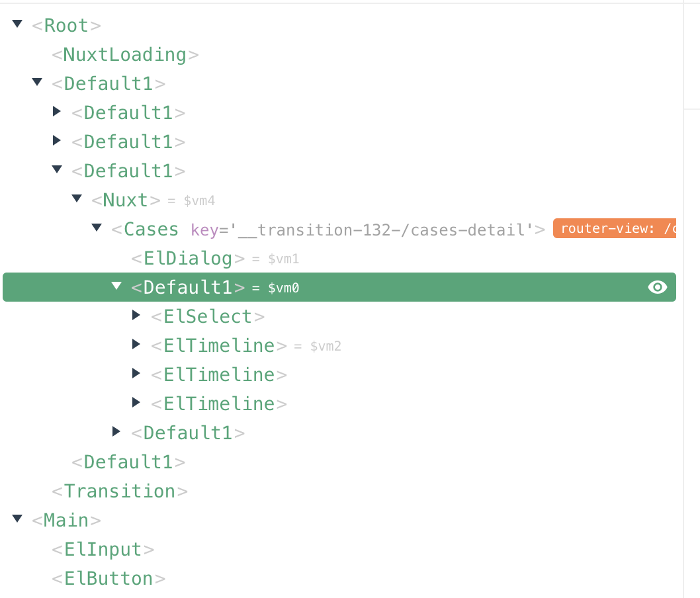
Task: Select the Transition component
Action: 120,491
